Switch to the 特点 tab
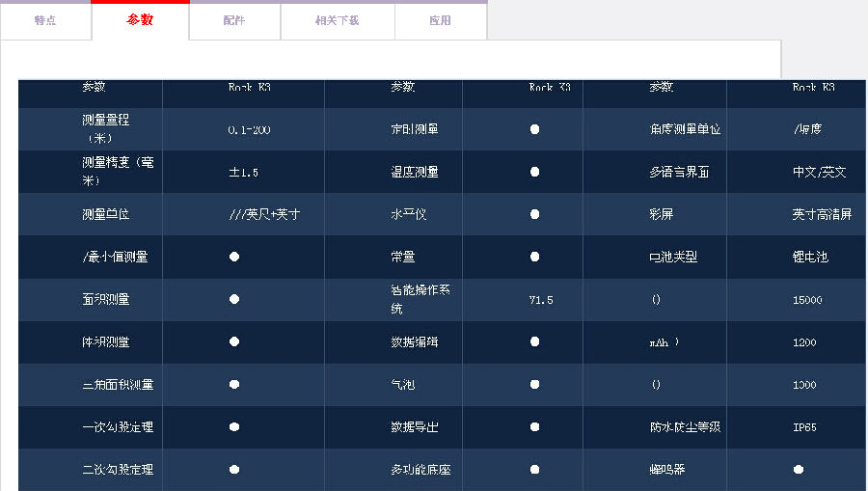The height and width of the screenshot is (491, 868). (x=45, y=20)
